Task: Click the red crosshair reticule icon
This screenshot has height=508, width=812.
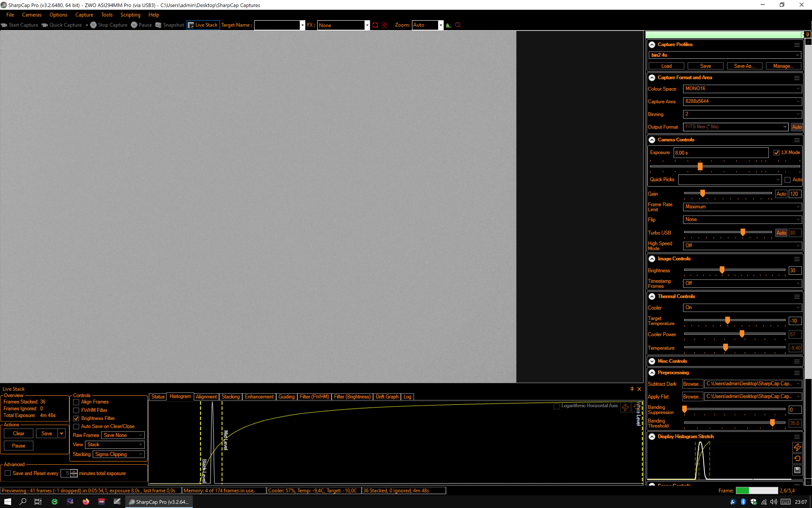Action: pyautogui.click(x=384, y=25)
